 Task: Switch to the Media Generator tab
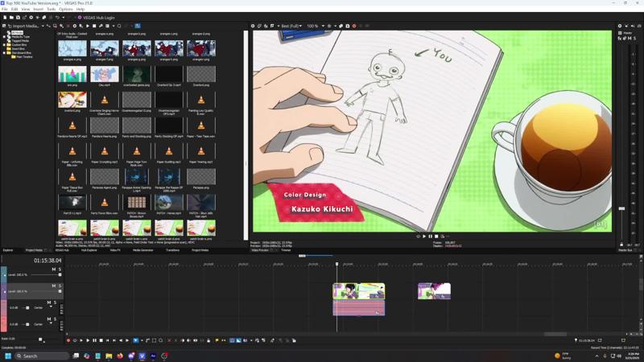(x=143, y=250)
